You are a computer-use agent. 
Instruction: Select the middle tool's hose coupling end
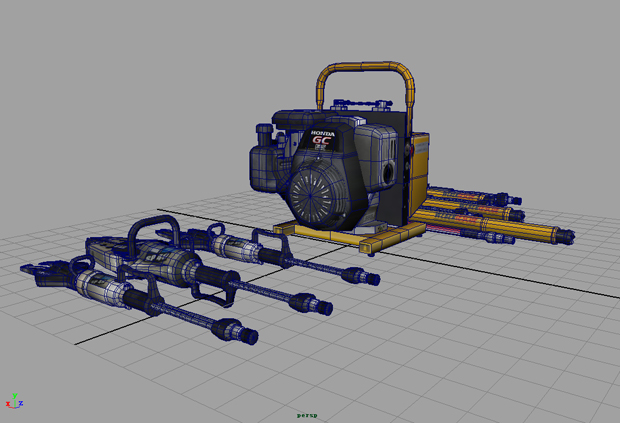(x=311, y=304)
